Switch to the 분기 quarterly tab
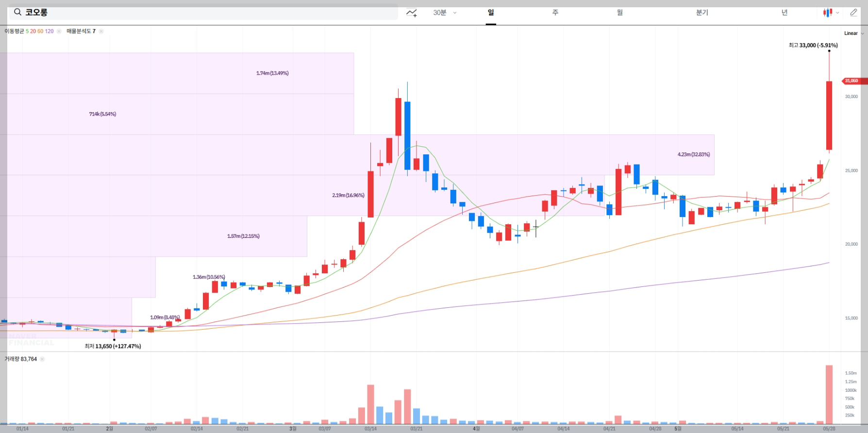Viewport: 868px width, 433px height. [702, 13]
